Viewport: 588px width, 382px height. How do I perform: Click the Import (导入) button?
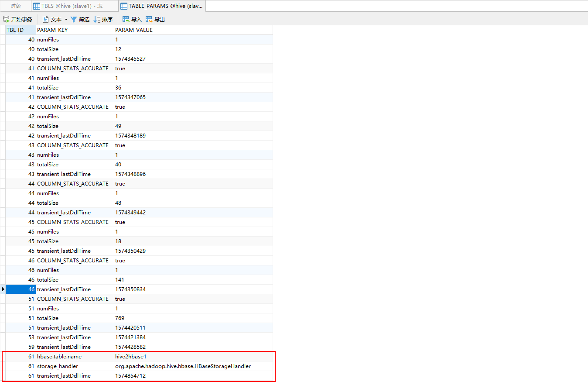[132, 19]
